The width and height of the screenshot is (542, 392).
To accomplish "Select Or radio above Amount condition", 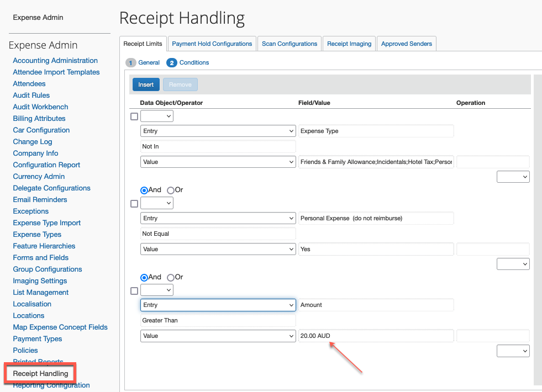I will pos(171,277).
